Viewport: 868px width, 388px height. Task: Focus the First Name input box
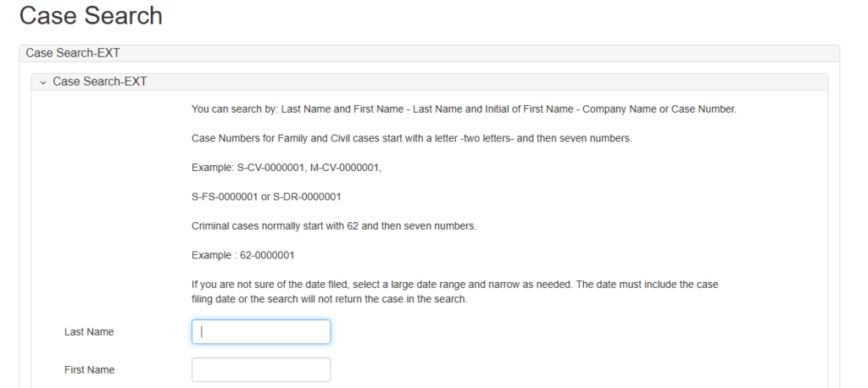click(x=261, y=370)
